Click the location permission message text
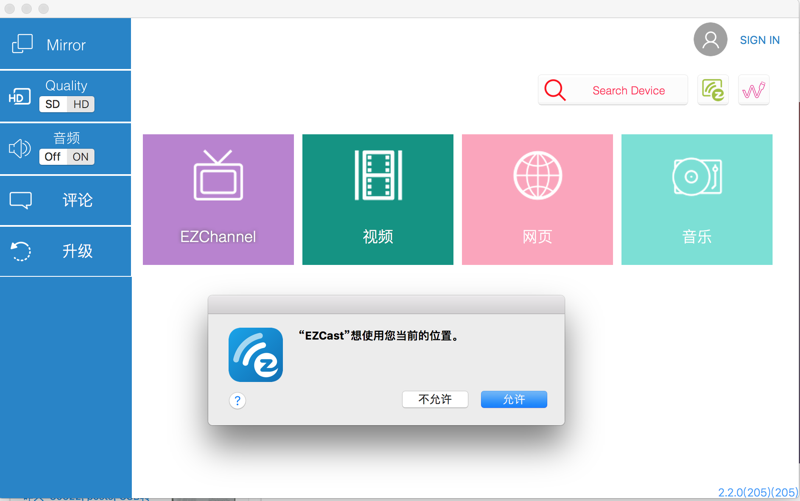The height and width of the screenshot is (501, 800). pyautogui.click(x=379, y=336)
